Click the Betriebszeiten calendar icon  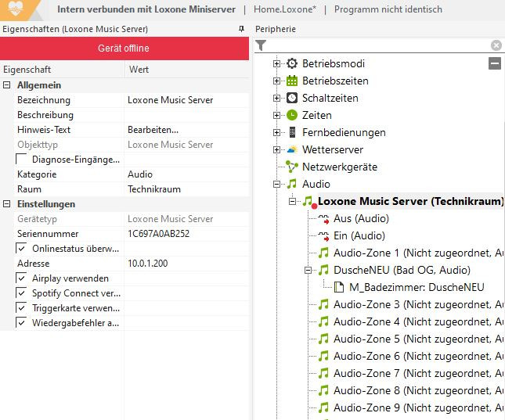coord(292,81)
